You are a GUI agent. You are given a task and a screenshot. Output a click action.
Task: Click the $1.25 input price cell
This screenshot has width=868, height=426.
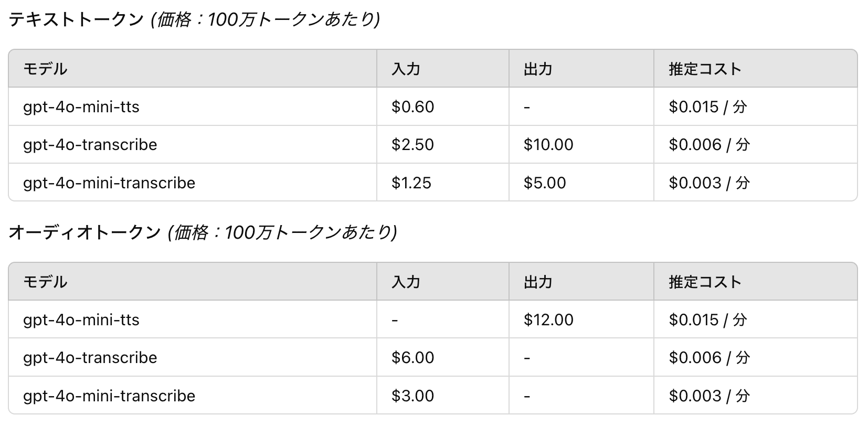coord(411,183)
